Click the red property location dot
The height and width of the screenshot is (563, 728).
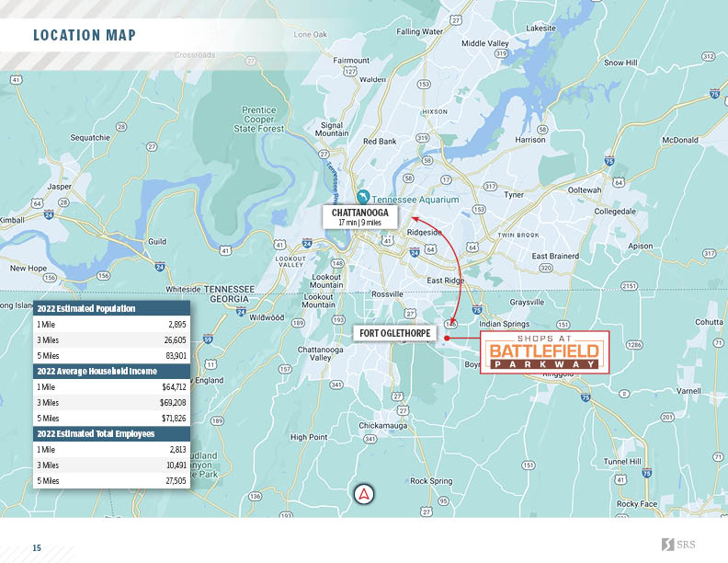click(447, 339)
